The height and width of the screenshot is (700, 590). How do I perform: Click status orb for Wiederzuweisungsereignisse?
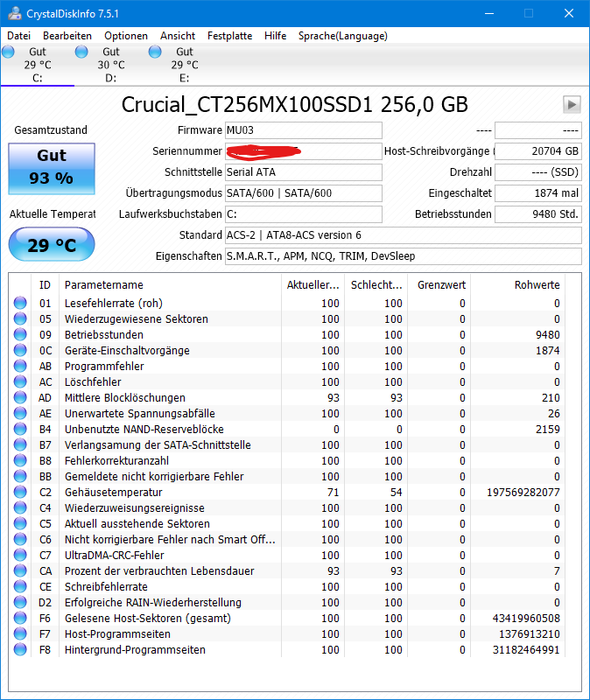[x=20, y=507]
